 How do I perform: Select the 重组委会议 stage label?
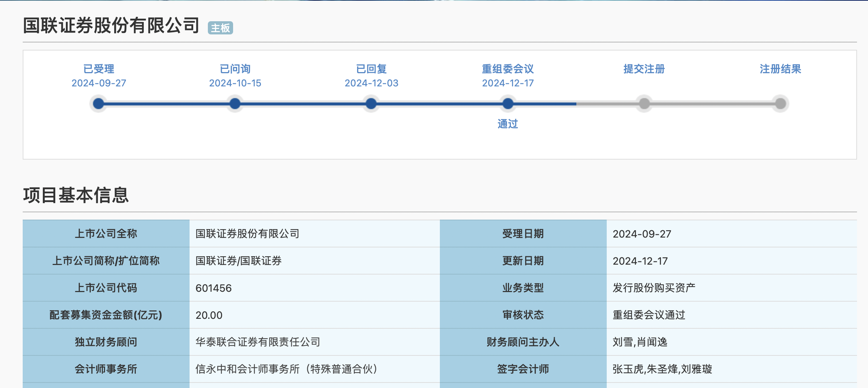coord(508,69)
